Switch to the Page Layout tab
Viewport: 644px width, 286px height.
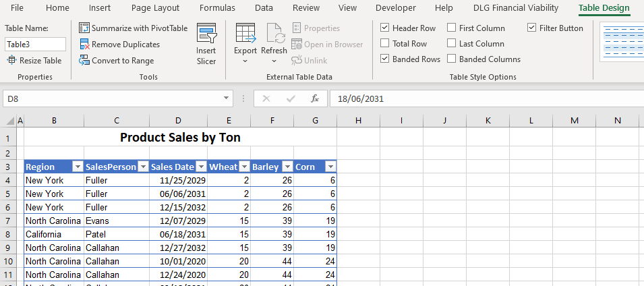coord(155,8)
